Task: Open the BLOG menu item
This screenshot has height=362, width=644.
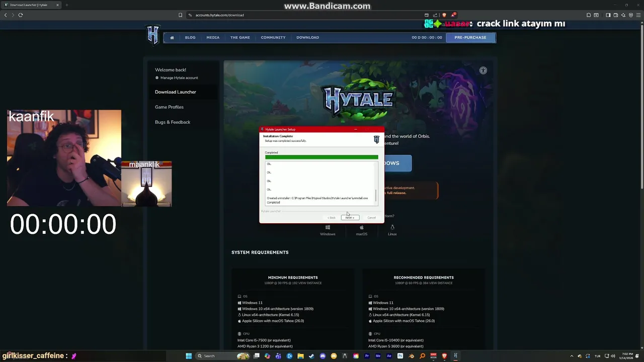Action: pyautogui.click(x=190, y=37)
